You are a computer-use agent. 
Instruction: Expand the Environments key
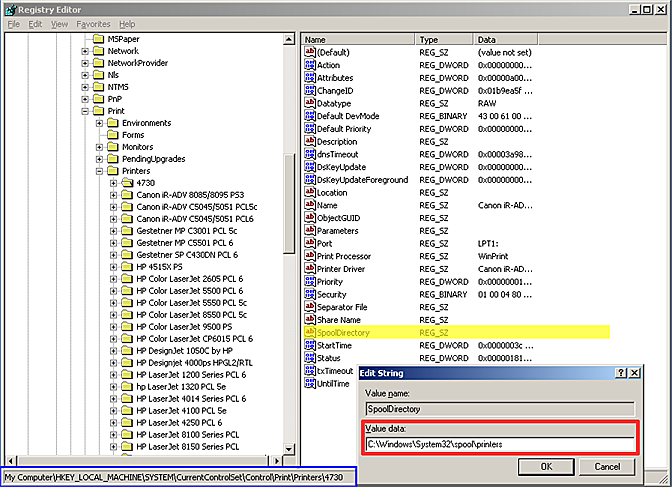[99, 123]
